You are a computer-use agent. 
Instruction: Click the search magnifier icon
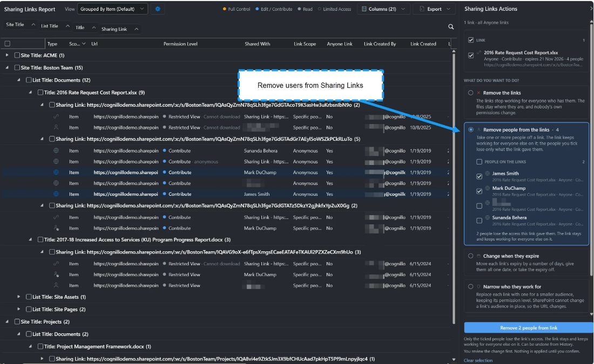[451, 27]
